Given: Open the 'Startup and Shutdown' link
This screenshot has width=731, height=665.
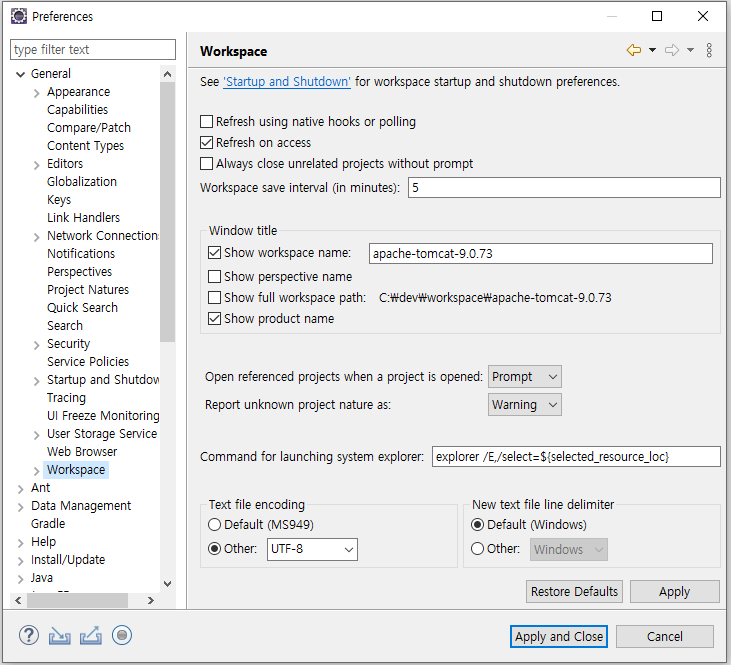Looking at the screenshot, I should click(287, 82).
